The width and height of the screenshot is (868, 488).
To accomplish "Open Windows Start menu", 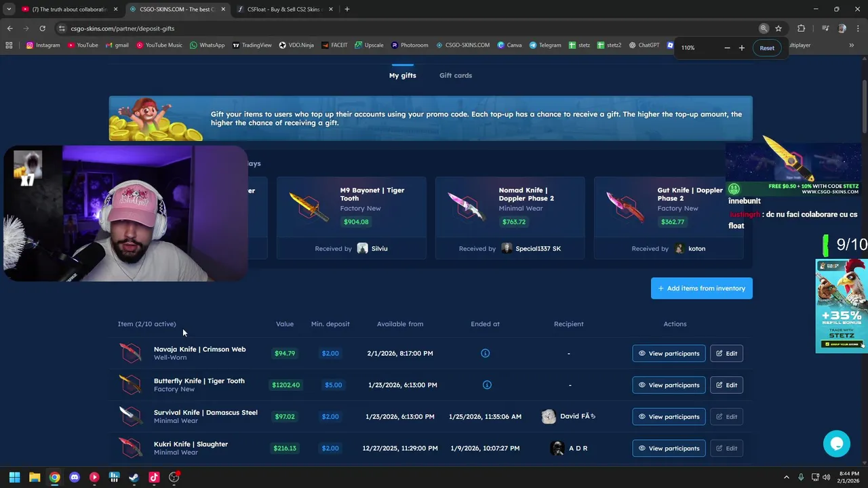I will (14, 477).
